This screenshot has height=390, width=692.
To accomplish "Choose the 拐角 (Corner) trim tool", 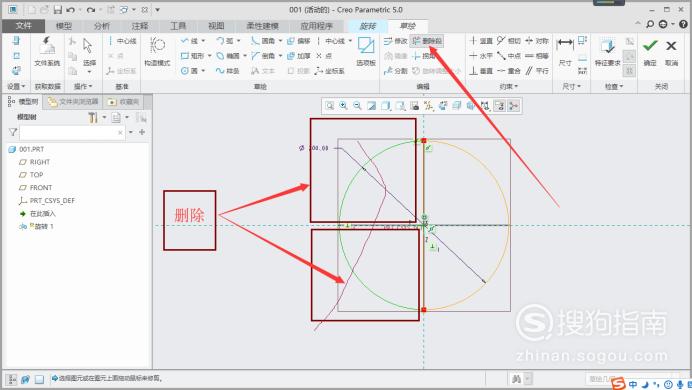I will pos(424,56).
